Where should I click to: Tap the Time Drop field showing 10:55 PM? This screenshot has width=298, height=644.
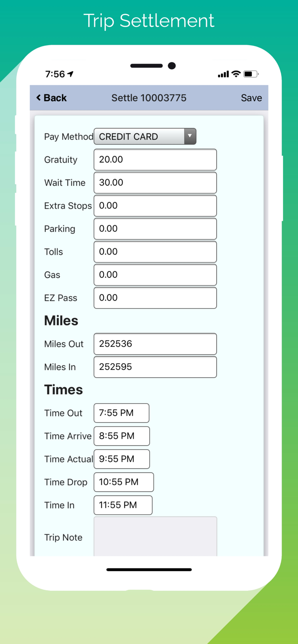[x=123, y=482]
